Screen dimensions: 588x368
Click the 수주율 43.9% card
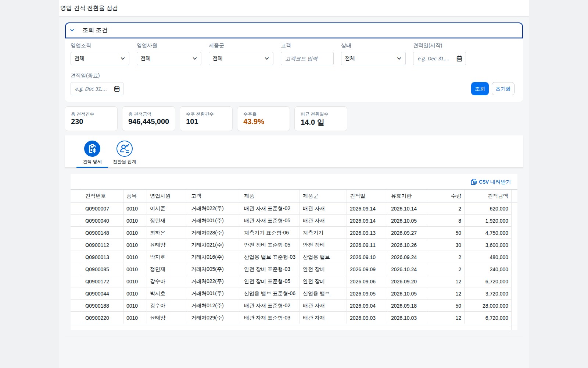263,118
